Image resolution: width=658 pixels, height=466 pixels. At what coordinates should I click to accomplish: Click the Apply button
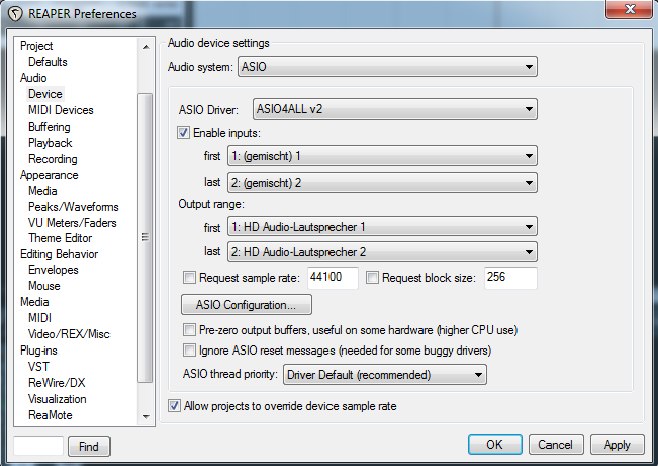pos(617,445)
